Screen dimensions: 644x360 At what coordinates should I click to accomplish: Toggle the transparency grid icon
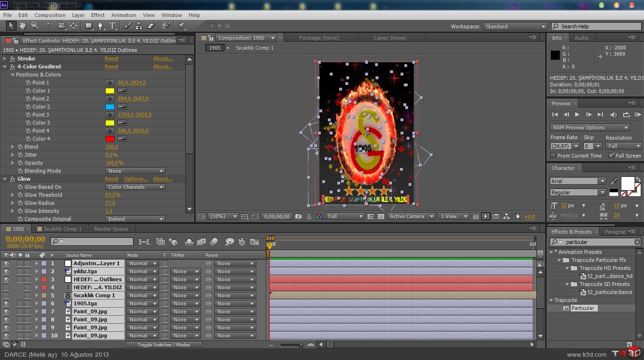click(381, 217)
